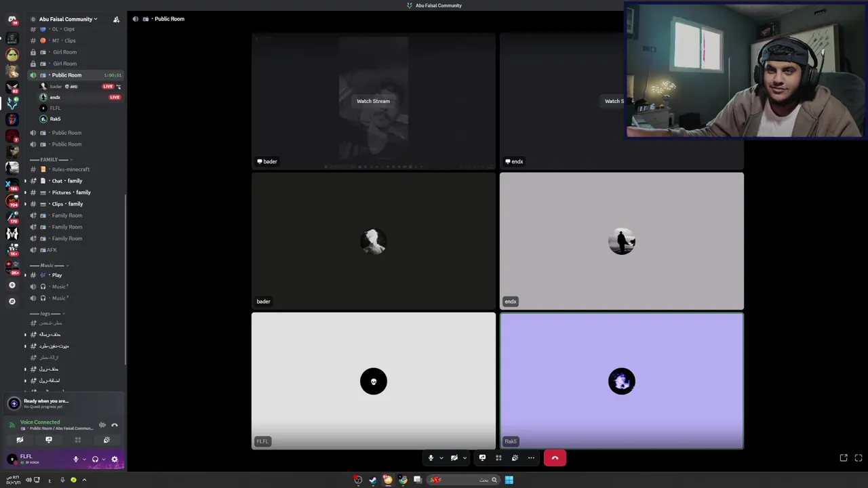Open input device options arrow in user panel
Screen dimensions: 868x488
click(84, 460)
